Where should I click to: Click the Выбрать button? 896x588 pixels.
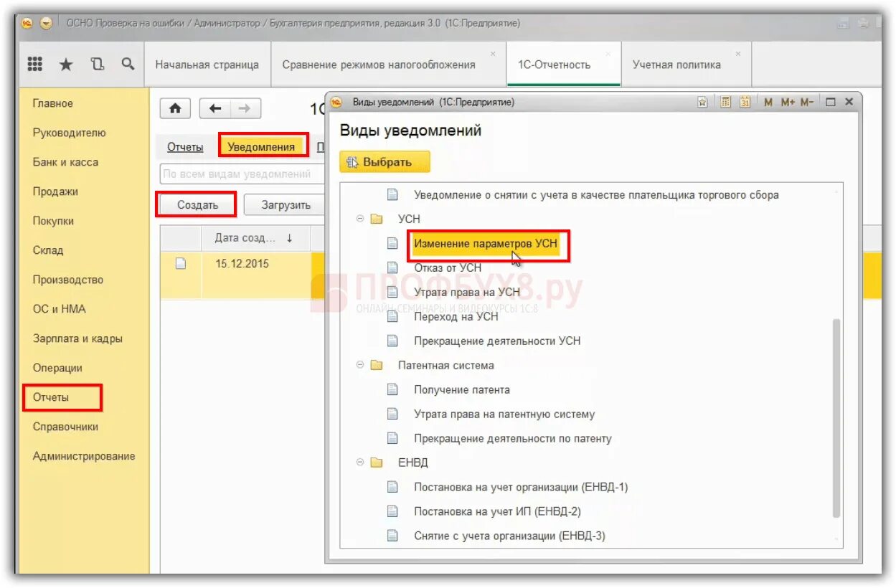(385, 162)
